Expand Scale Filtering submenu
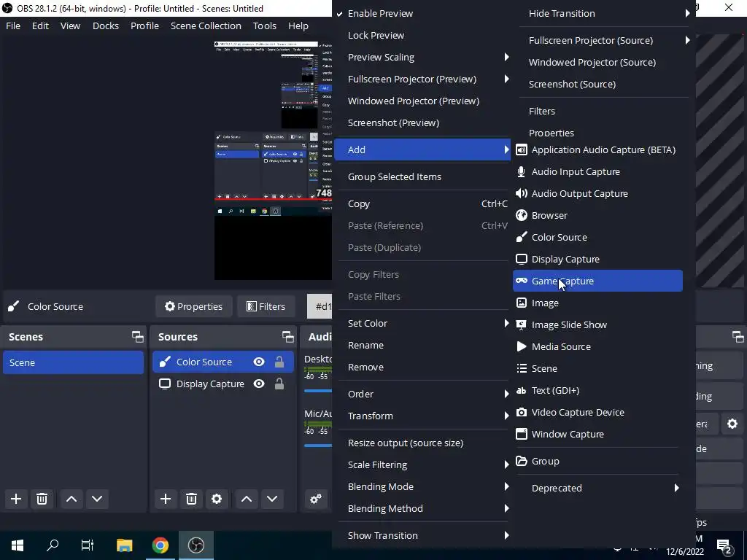 [423, 464]
